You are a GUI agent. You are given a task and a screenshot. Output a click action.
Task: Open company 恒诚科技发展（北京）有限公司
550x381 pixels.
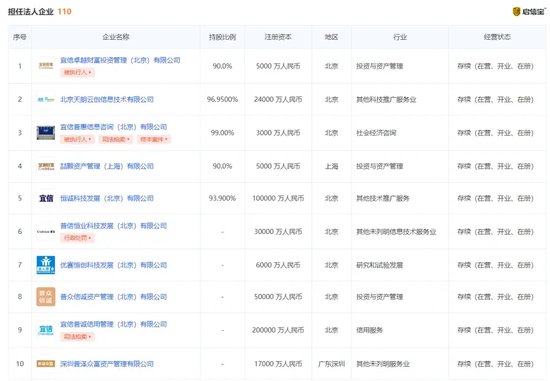coord(107,198)
